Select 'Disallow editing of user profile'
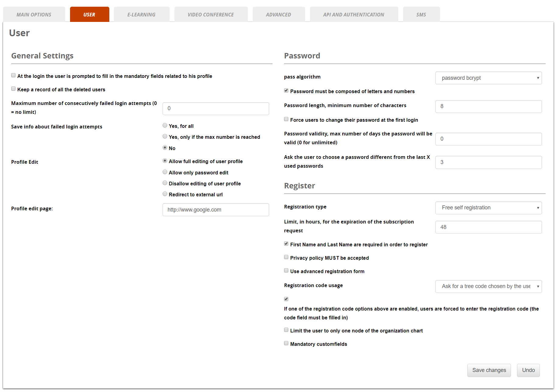 pos(165,183)
